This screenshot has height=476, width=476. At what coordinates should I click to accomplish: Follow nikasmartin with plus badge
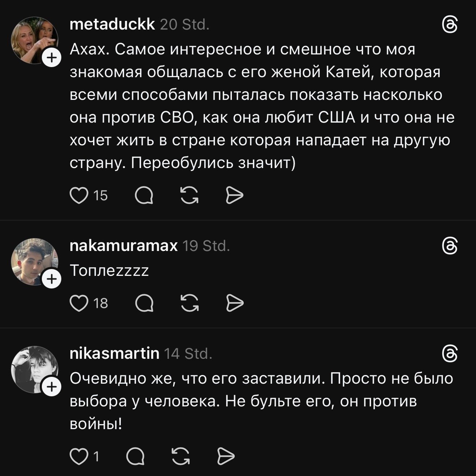click(x=52, y=387)
